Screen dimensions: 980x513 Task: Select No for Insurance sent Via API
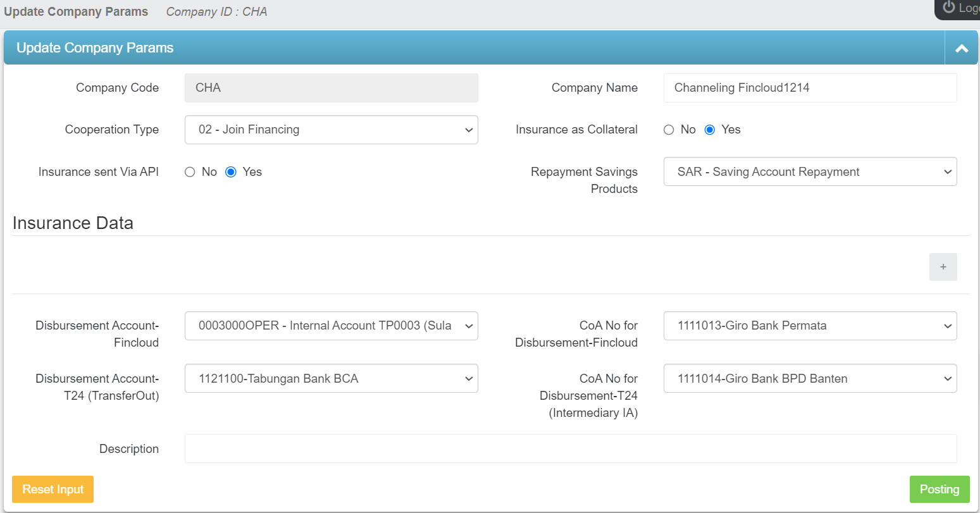[190, 172]
